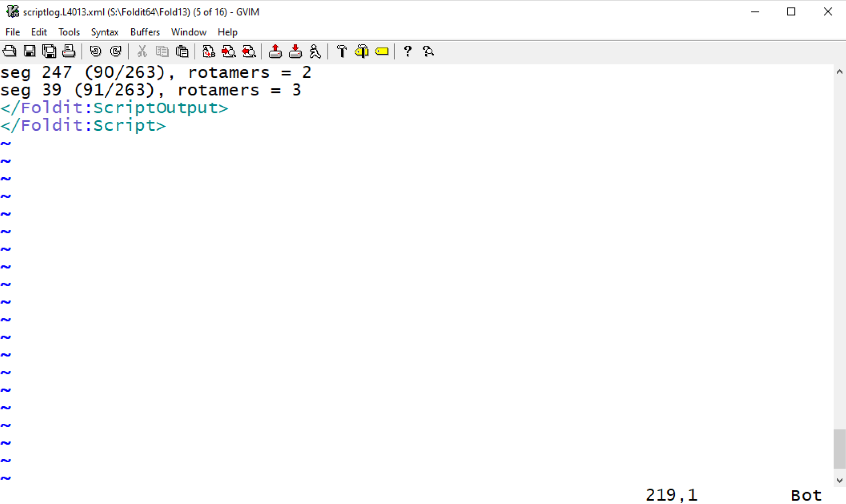This screenshot has height=504, width=846.
Task: Click the Find Next icon
Action: click(x=229, y=51)
